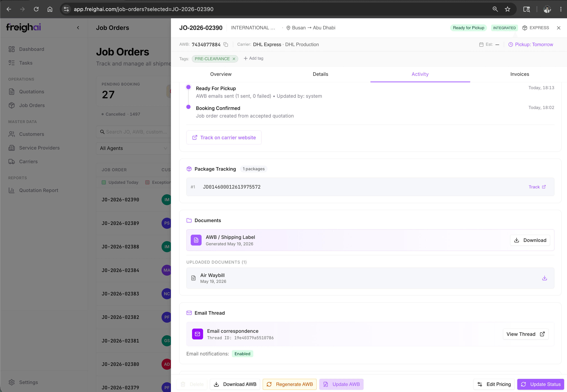Click the Enabled email notifications badge
567x392 pixels.
point(242,354)
